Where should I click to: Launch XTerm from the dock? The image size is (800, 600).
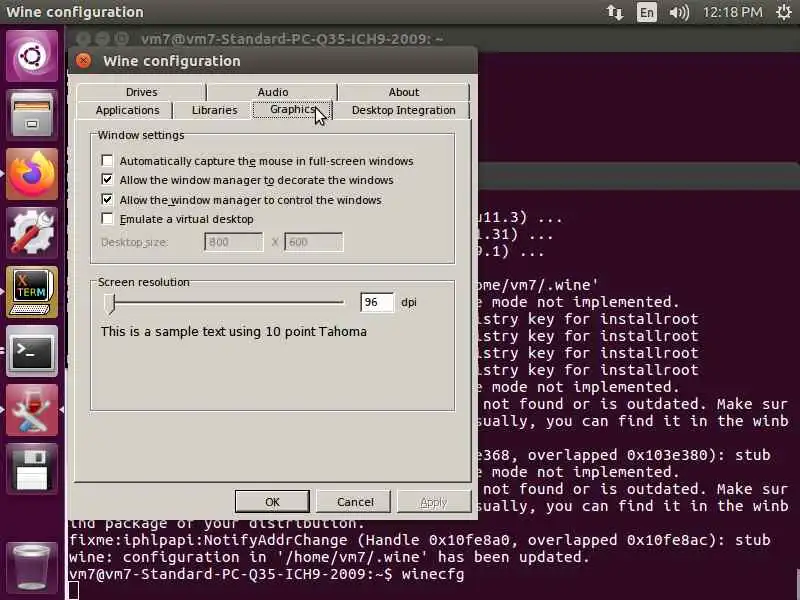click(32, 292)
